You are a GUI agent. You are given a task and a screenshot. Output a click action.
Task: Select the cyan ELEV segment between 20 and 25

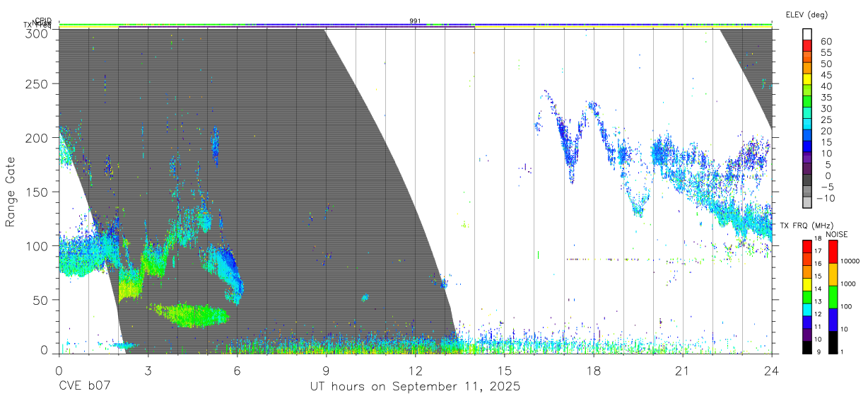[807, 124]
